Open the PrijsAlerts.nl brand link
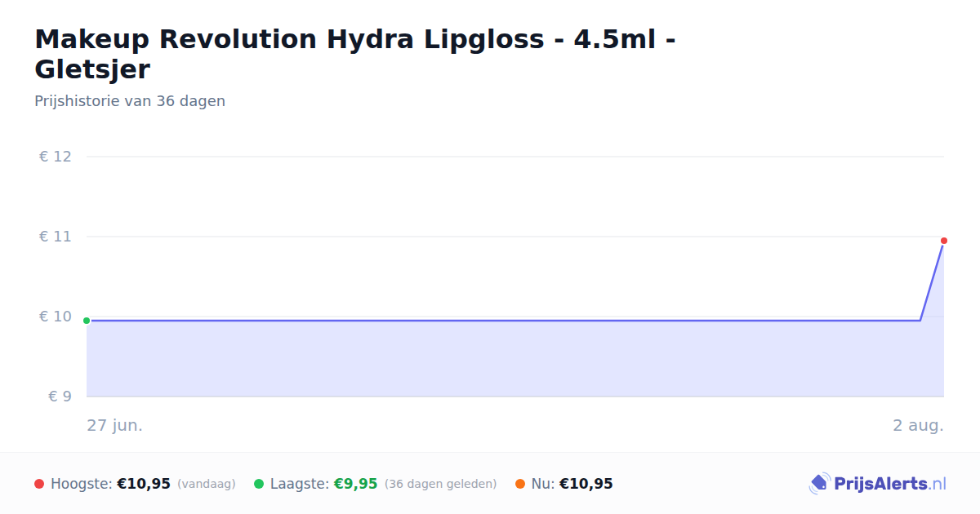The image size is (980, 514). pyautogui.click(x=878, y=484)
